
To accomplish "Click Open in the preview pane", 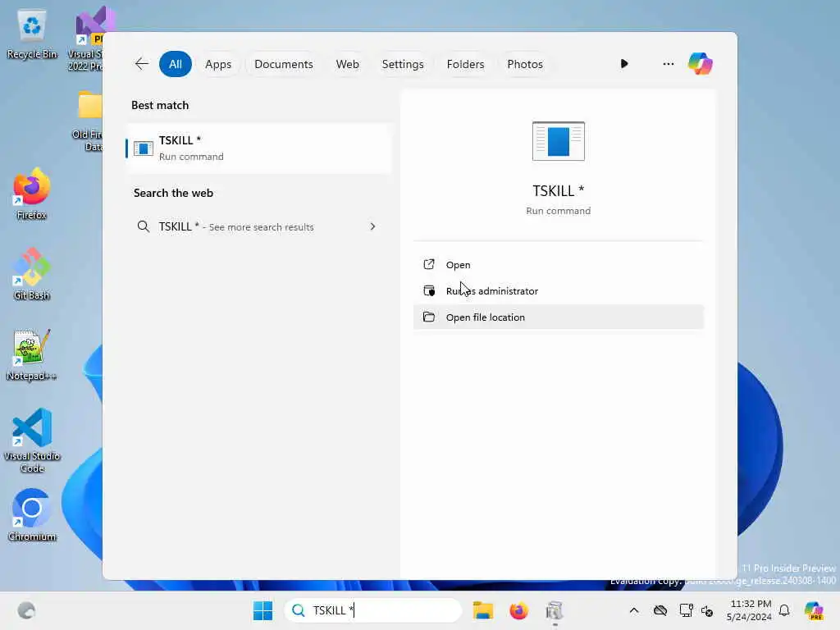I will tap(558, 265).
